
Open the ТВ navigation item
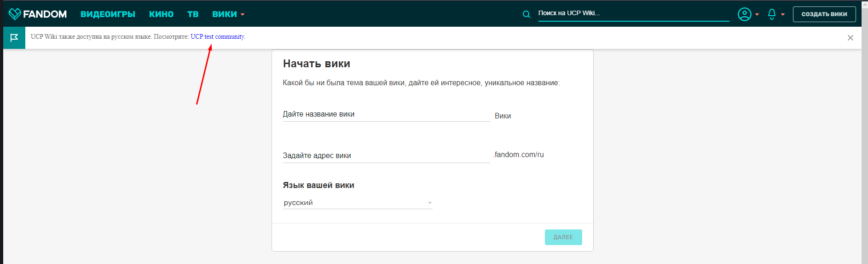coord(193,14)
